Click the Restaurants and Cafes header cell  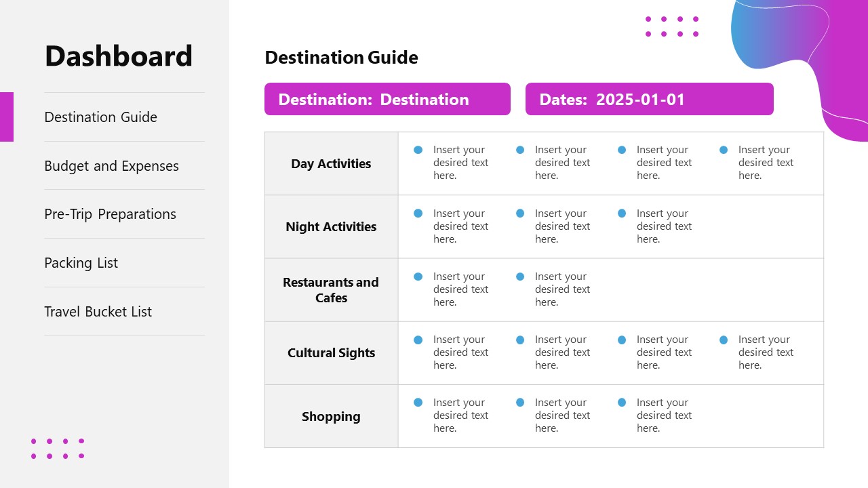(x=331, y=290)
